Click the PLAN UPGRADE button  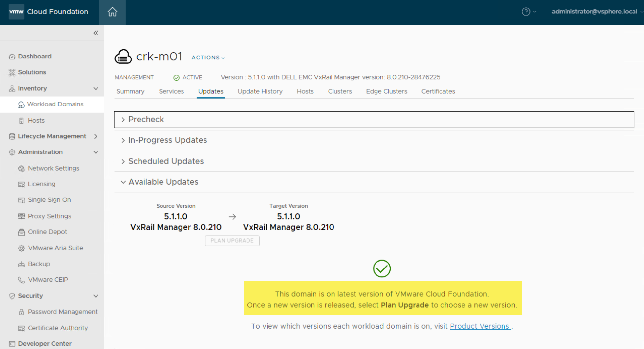pos(232,241)
